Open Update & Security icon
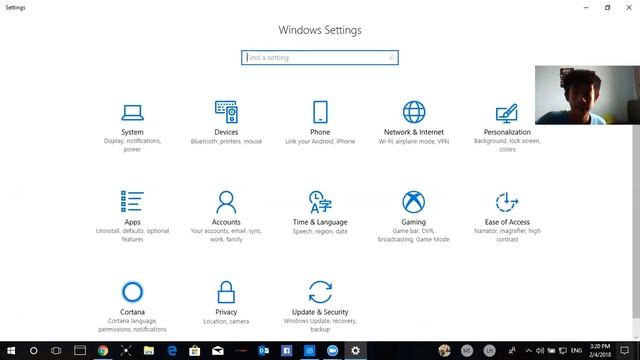This screenshot has height=360, width=640. (320, 292)
